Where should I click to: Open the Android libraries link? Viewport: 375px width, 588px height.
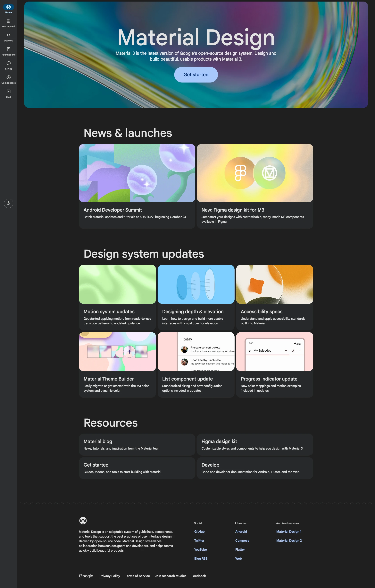(x=241, y=531)
